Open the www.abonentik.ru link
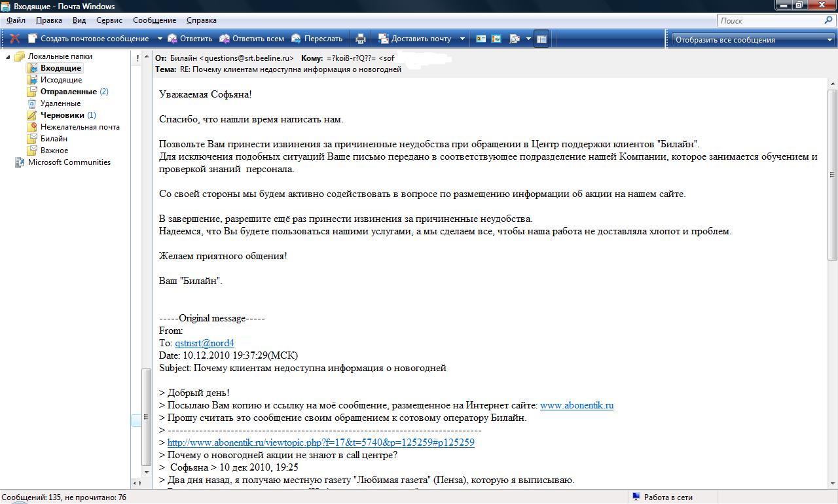This screenshot has width=838, height=504. point(577,405)
